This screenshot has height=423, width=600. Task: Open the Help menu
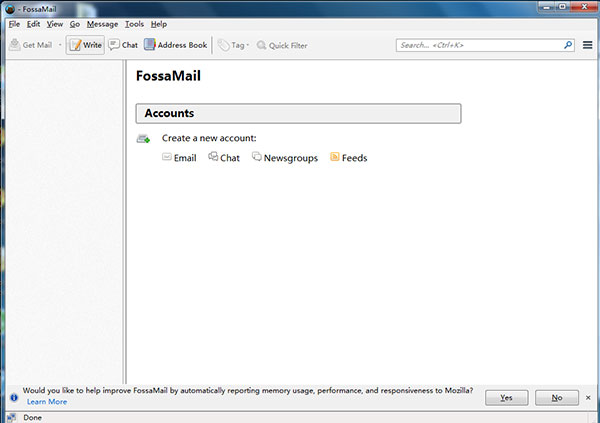point(158,24)
